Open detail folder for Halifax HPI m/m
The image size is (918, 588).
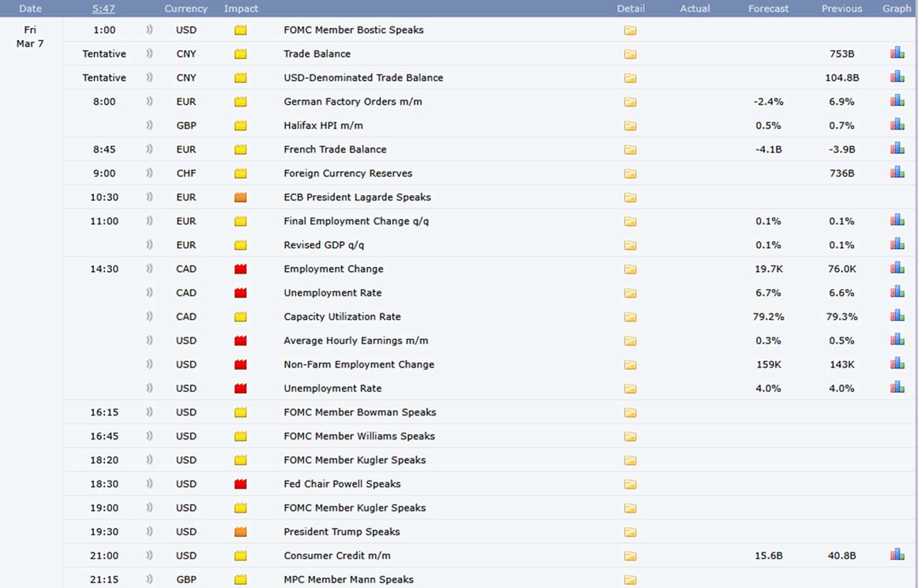[x=630, y=125]
